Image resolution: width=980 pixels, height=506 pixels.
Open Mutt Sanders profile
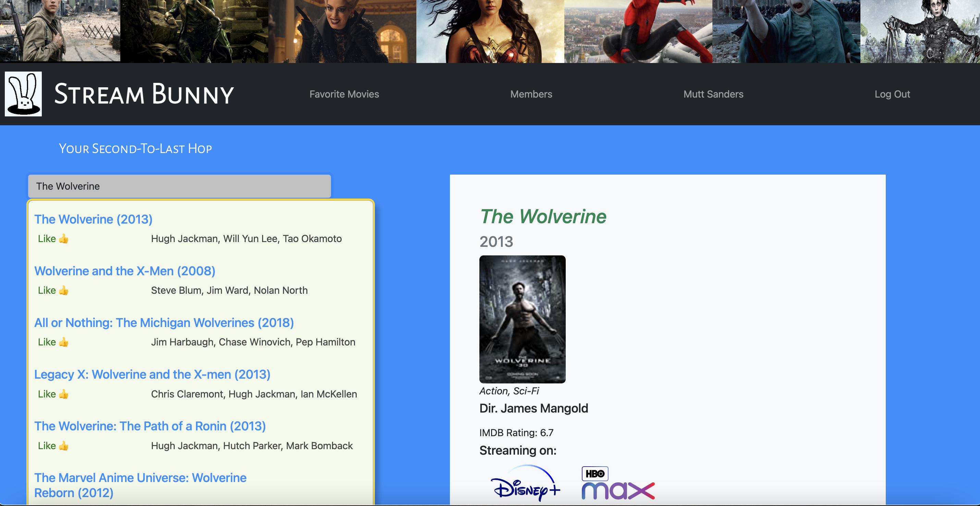point(713,94)
